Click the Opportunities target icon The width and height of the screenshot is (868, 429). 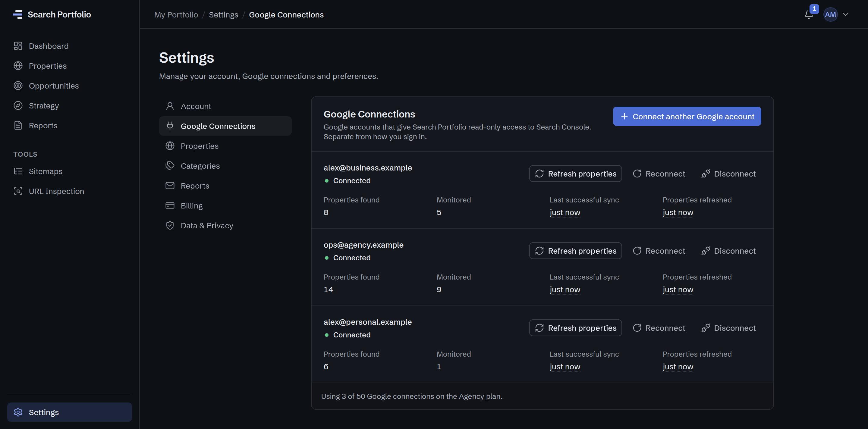tap(18, 86)
